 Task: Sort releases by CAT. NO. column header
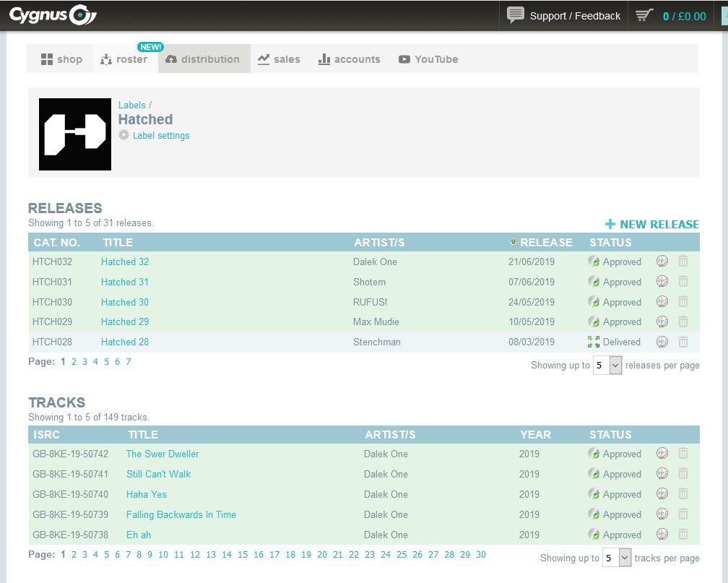pyautogui.click(x=56, y=243)
